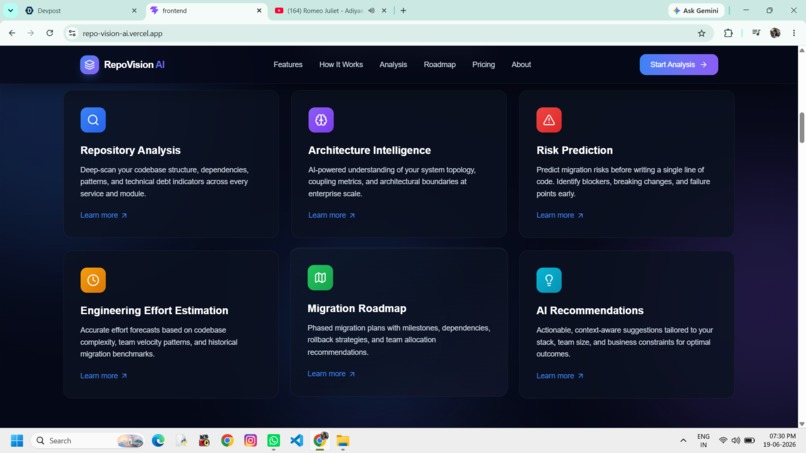This screenshot has width=806, height=453.
Task: Launch Microsoft Edge from the taskbar
Action: (x=158, y=441)
